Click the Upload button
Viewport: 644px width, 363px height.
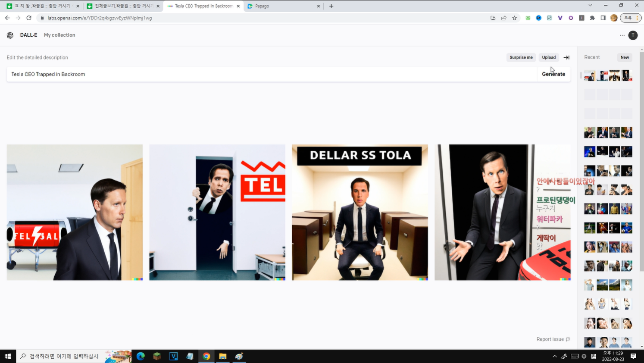pos(549,57)
